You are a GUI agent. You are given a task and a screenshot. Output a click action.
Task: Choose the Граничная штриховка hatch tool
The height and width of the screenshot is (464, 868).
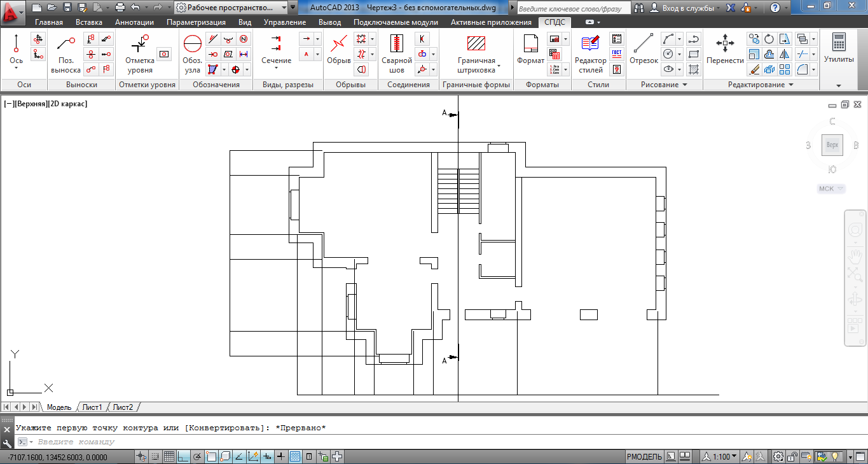(x=476, y=54)
